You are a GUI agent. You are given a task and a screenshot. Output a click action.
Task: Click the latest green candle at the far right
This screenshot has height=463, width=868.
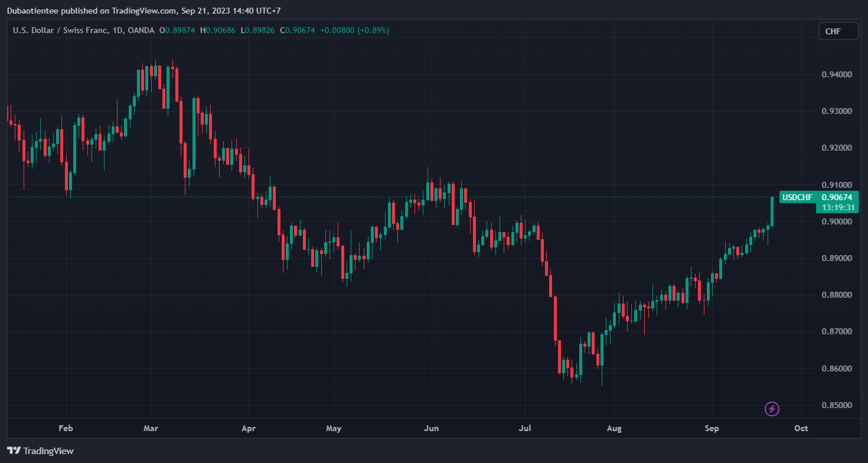(x=772, y=211)
